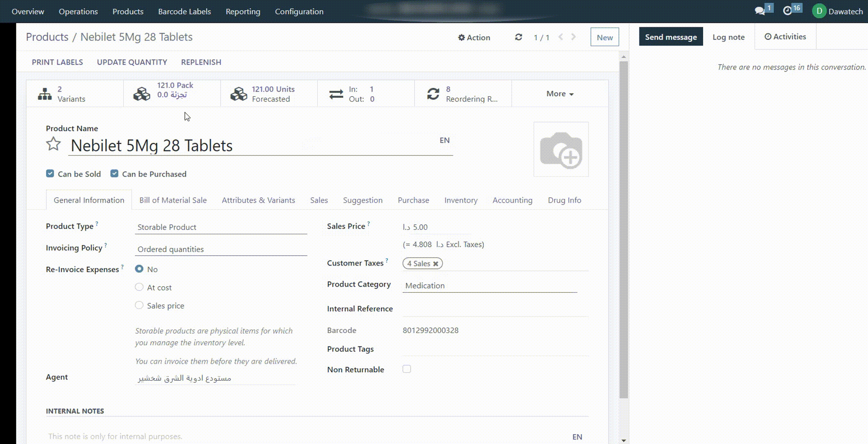Toggle the Can be Sold checkbox

tap(50, 173)
